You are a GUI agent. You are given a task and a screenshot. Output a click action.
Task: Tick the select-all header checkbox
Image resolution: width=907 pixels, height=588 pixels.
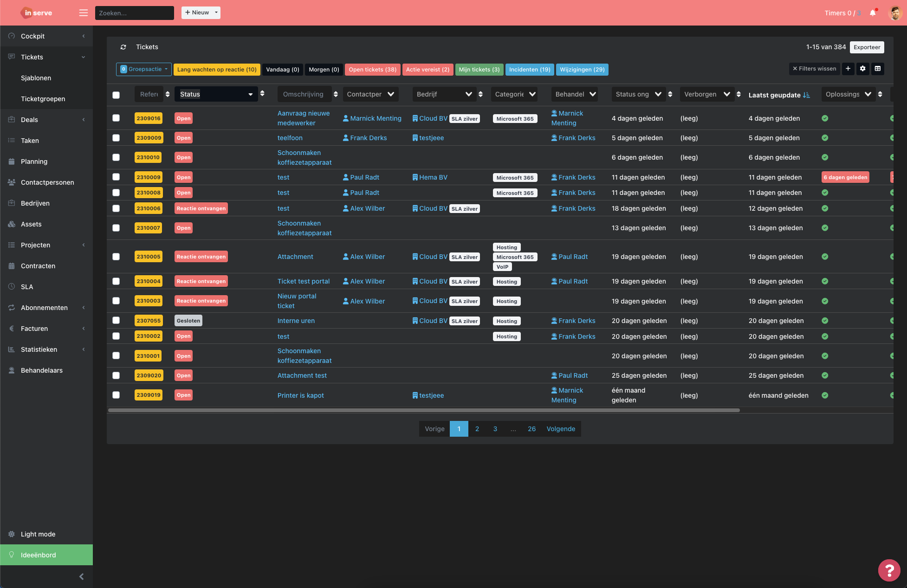point(116,95)
